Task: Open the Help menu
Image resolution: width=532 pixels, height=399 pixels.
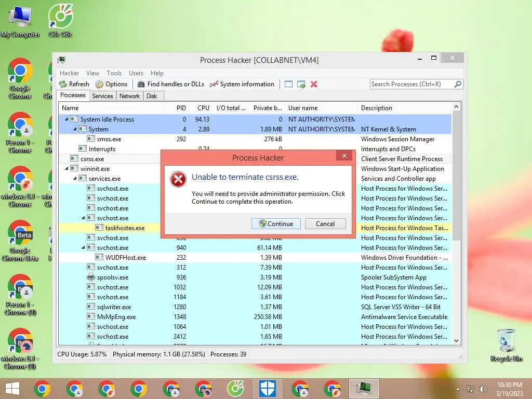Action: point(157,73)
